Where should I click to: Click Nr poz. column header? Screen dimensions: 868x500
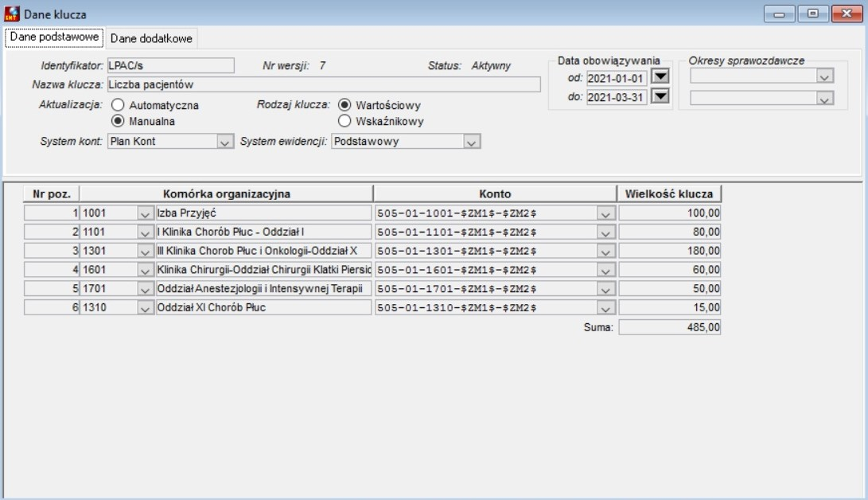click(x=52, y=193)
